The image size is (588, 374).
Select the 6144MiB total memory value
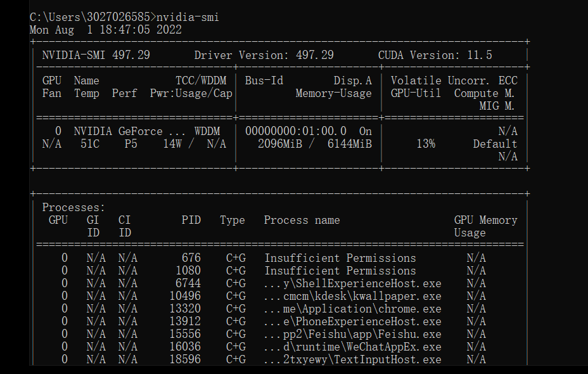[x=350, y=144]
